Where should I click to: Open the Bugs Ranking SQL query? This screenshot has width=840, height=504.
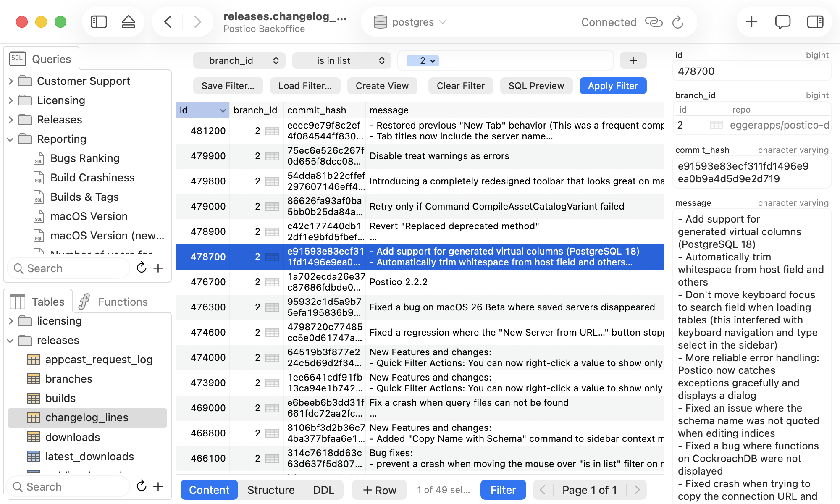point(85,158)
